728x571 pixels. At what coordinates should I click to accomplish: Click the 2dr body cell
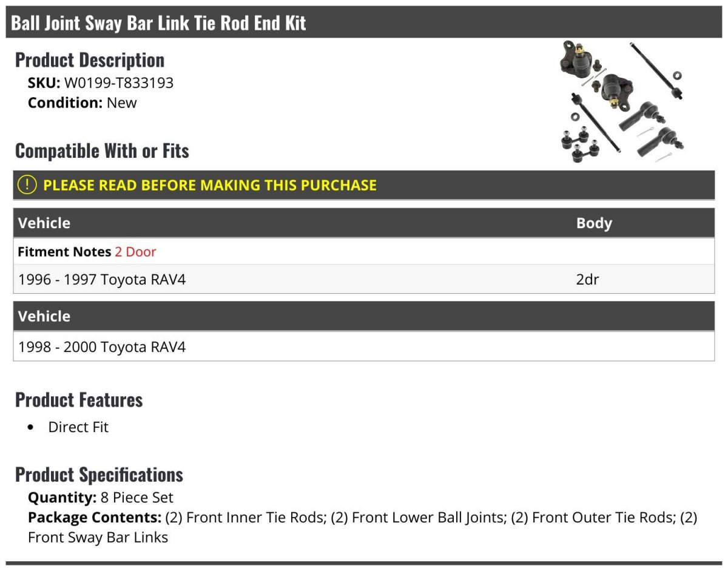pyautogui.click(x=587, y=280)
